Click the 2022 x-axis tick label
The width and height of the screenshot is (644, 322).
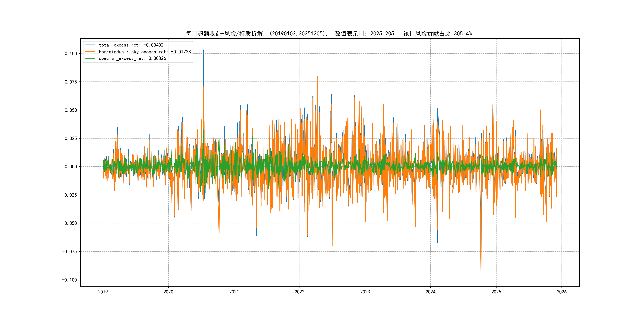click(300, 292)
